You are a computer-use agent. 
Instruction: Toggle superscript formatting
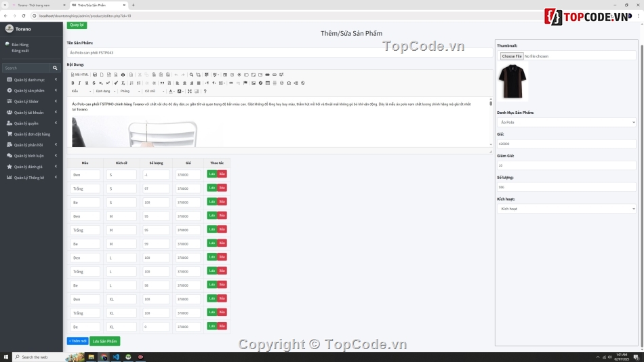108,83
